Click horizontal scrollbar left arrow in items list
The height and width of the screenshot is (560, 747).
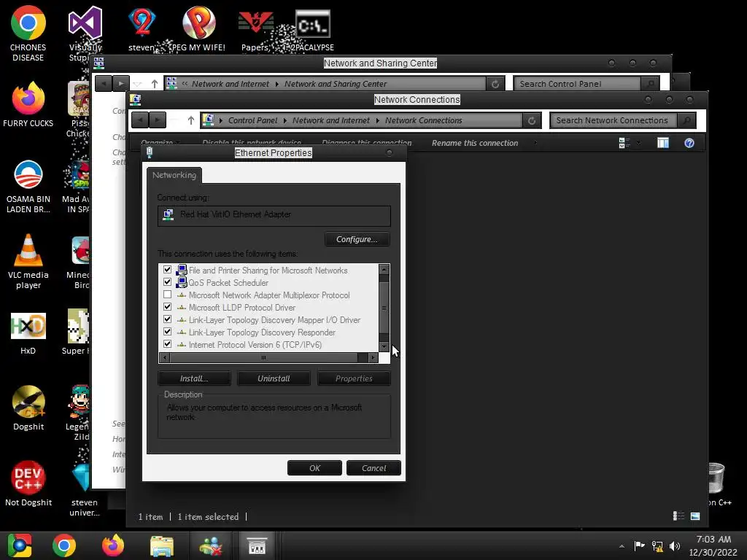click(x=165, y=357)
